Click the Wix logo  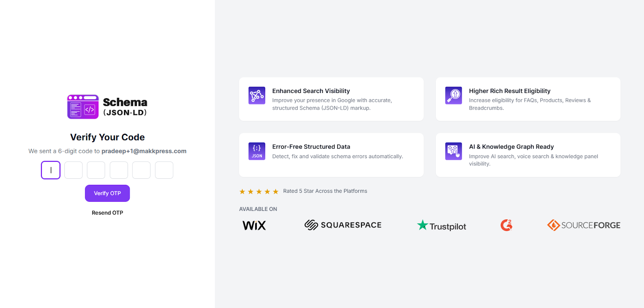[x=254, y=225]
